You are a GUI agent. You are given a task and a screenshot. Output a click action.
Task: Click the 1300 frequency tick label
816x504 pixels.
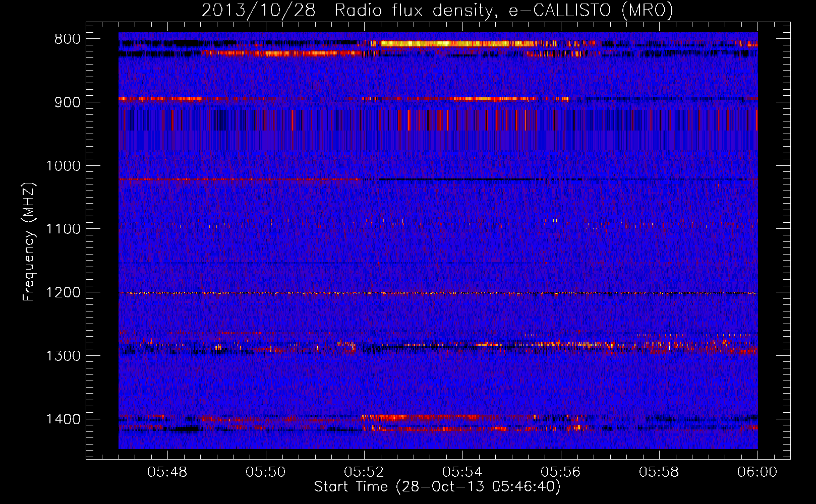tap(63, 356)
